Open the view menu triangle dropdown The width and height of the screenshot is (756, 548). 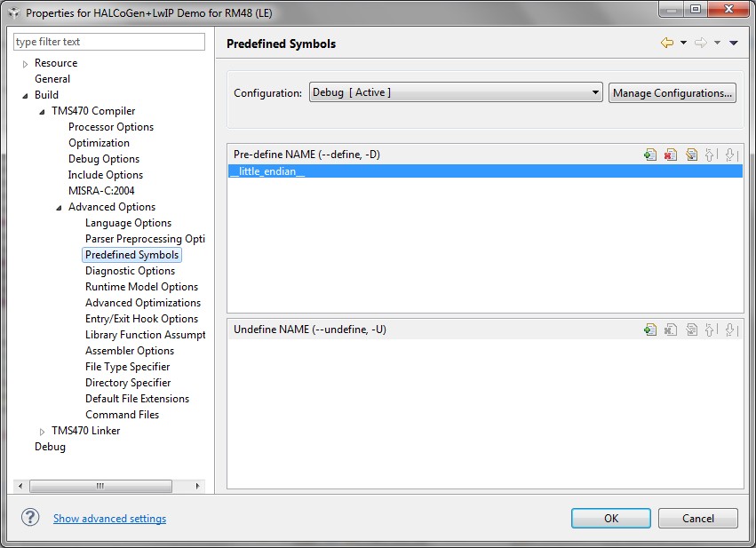(733, 43)
